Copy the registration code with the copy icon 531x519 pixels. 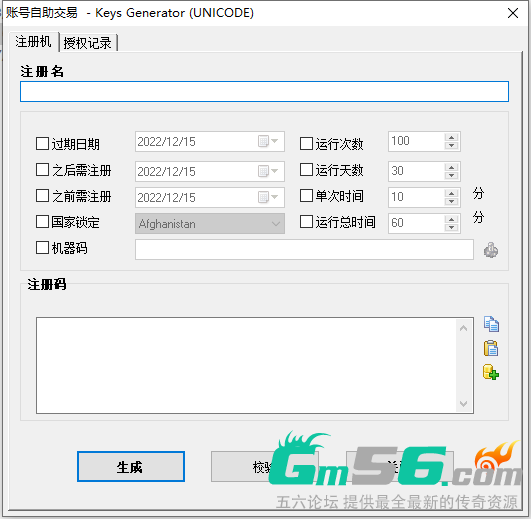click(x=491, y=324)
